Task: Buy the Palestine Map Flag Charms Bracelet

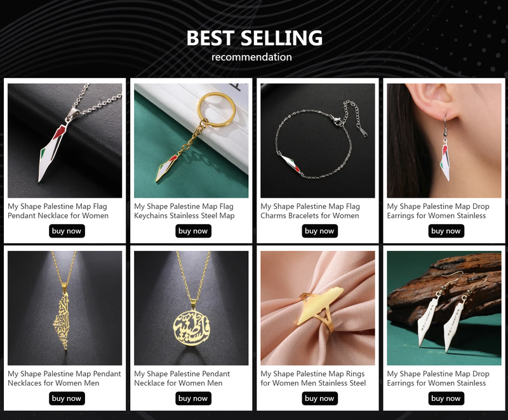Action: pyautogui.click(x=319, y=231)
